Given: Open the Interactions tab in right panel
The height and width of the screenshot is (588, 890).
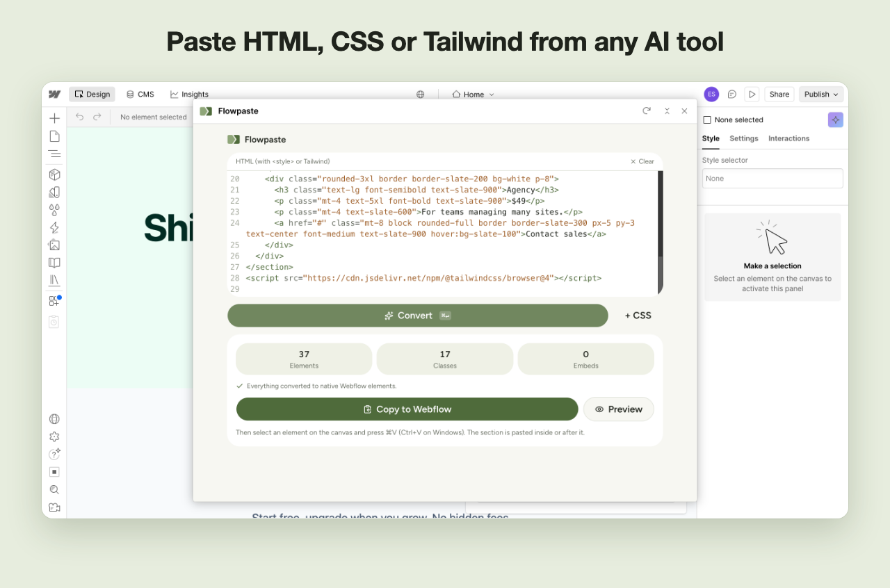Looking at the screenshot, I should tap(788, 138).
